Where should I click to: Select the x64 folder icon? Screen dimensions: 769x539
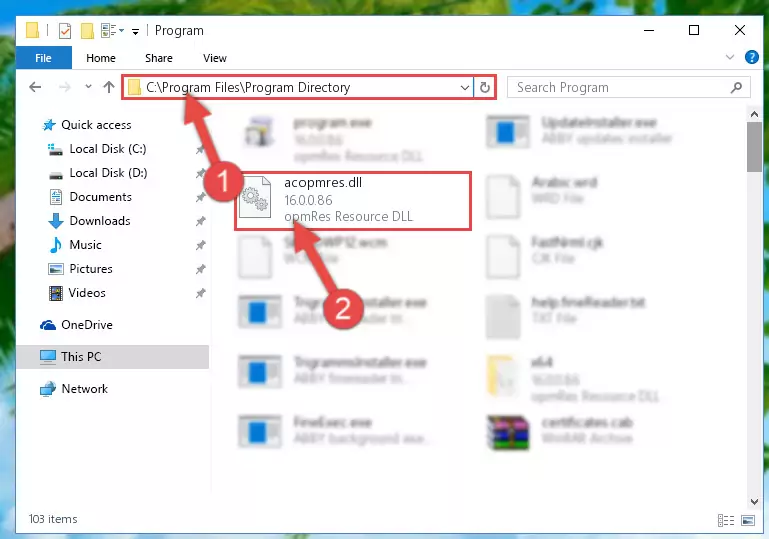[502, 375]
